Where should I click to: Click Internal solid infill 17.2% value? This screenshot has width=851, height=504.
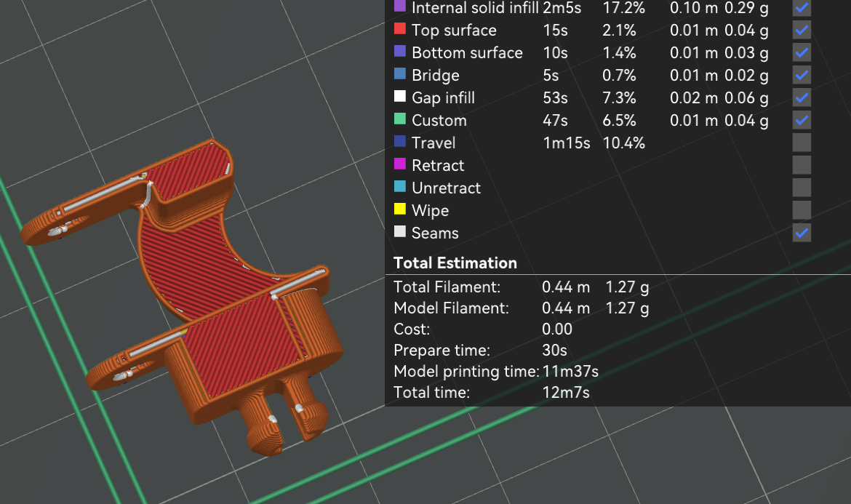click(x=623, y=7)
